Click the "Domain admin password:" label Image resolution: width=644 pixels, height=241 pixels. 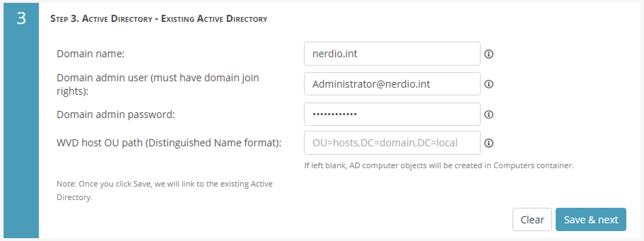(x=116, y=114)
